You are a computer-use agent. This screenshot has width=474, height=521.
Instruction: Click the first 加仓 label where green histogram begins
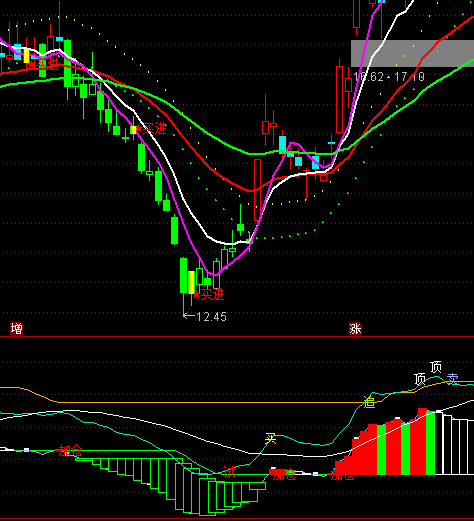click(70, 450)
